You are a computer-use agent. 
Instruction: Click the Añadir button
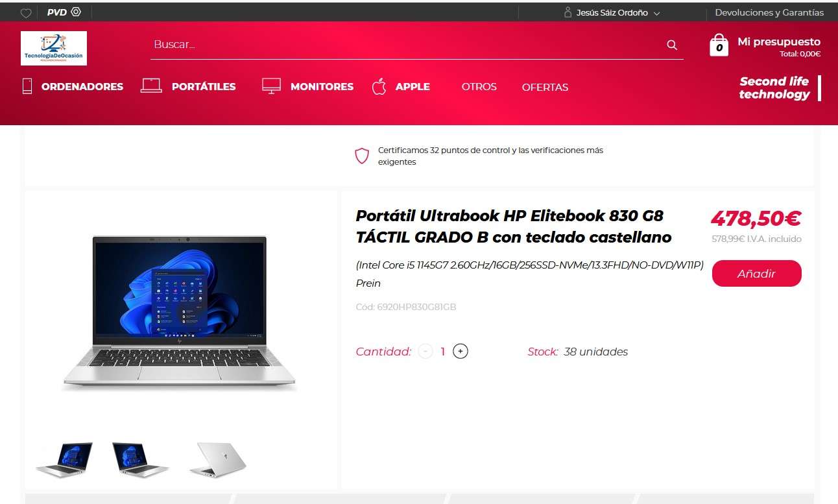coord(756,274)
